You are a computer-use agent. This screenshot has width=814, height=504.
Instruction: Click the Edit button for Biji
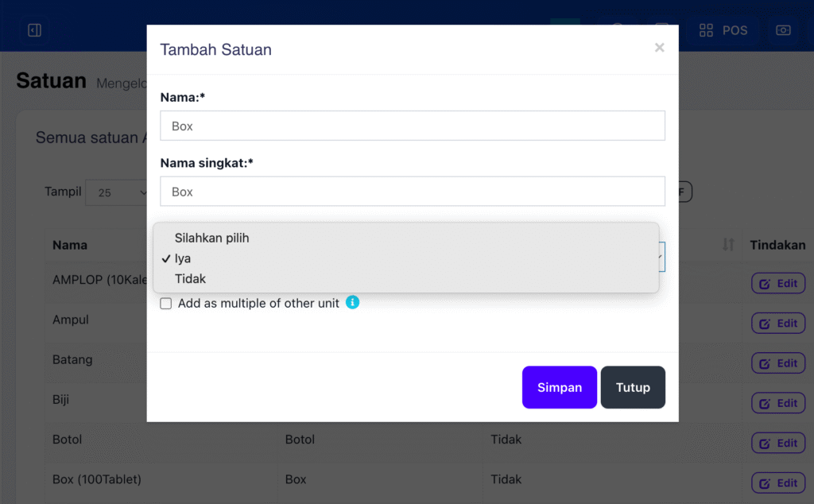pyautogui.click(x=778, y=403)
